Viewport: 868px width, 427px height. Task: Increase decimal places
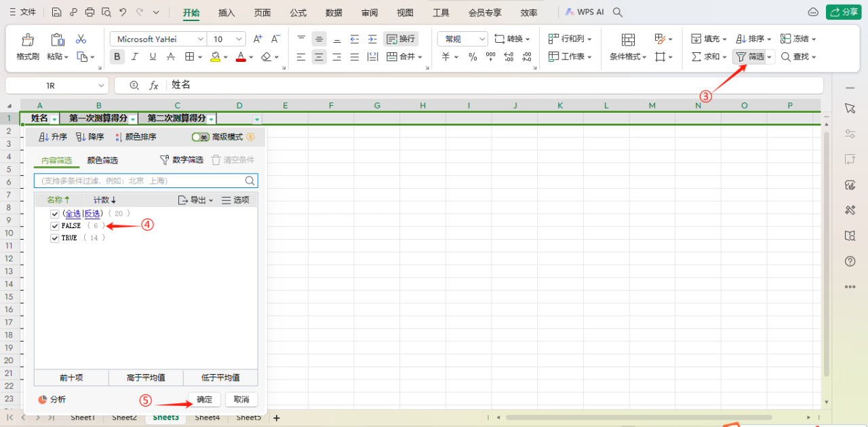pyautogui.click(x=509, y=57)
